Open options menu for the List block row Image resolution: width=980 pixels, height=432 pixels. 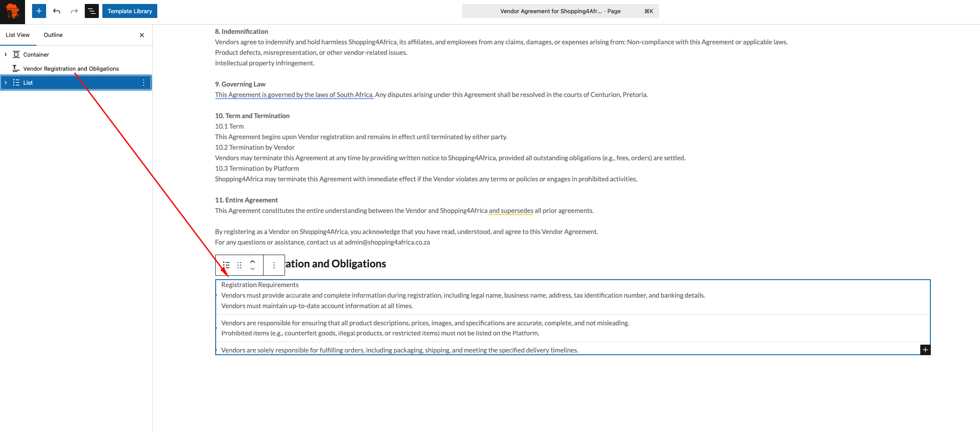(x=144, y=83)
